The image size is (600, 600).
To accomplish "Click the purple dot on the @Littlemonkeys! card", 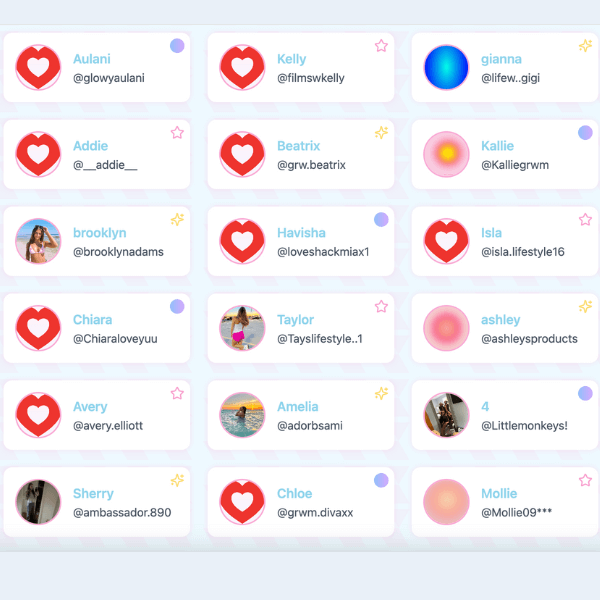I will click(x=585, y=393).
